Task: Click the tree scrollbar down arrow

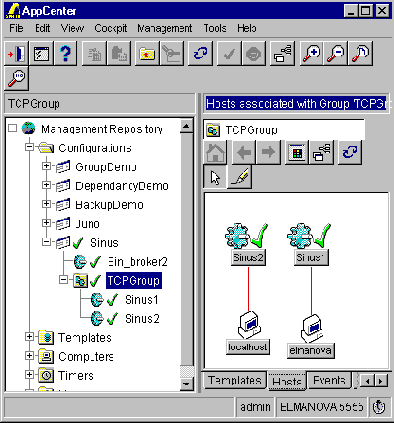Action: pyautogui.click(x=186, y=384)
